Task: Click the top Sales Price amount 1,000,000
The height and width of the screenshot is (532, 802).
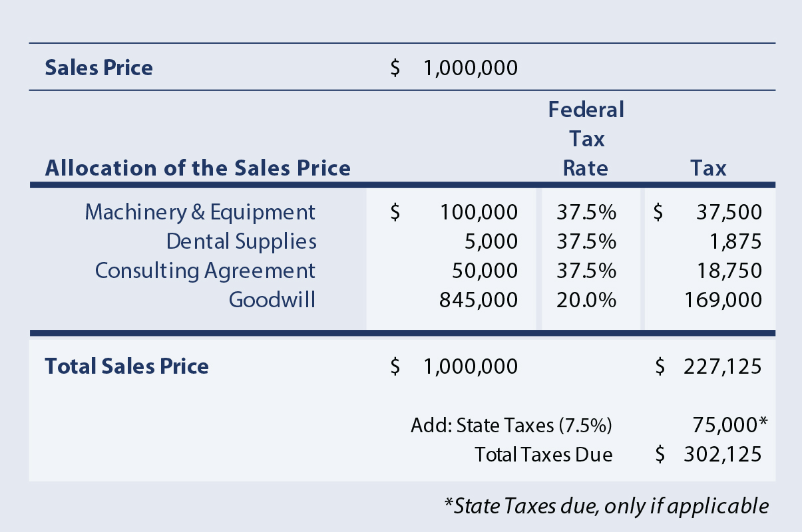Action: tap(470, 68)
